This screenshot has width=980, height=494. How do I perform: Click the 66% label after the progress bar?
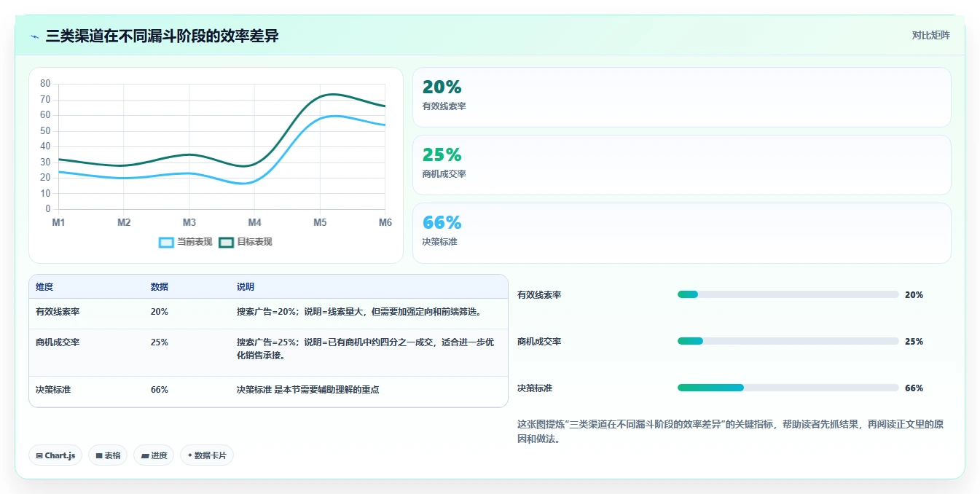tap(914, 388)
